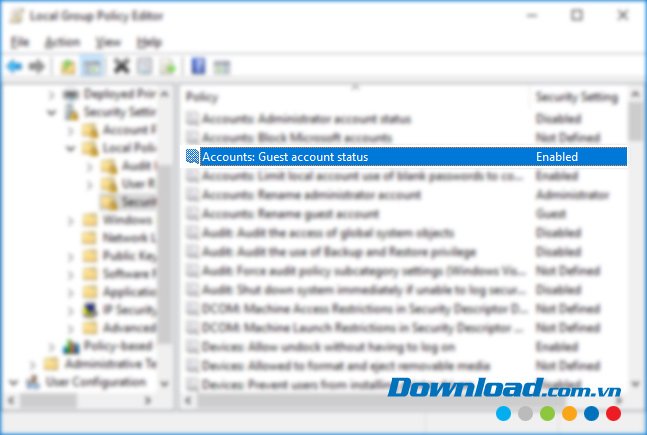Expand the User Rights Assignment node
The height and width of the screenshot is (435, 647).
point(90,184)
